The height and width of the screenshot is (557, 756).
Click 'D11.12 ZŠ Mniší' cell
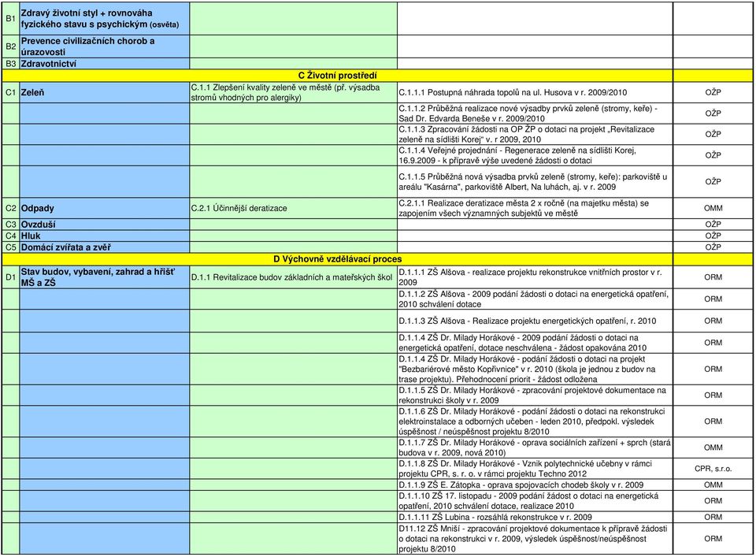click(535, 539)
